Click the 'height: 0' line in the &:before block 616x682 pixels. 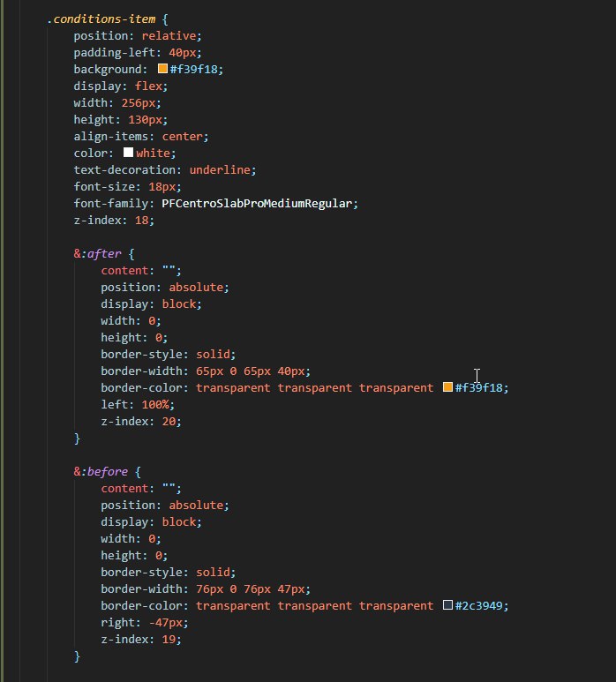(x=134, y=556)
